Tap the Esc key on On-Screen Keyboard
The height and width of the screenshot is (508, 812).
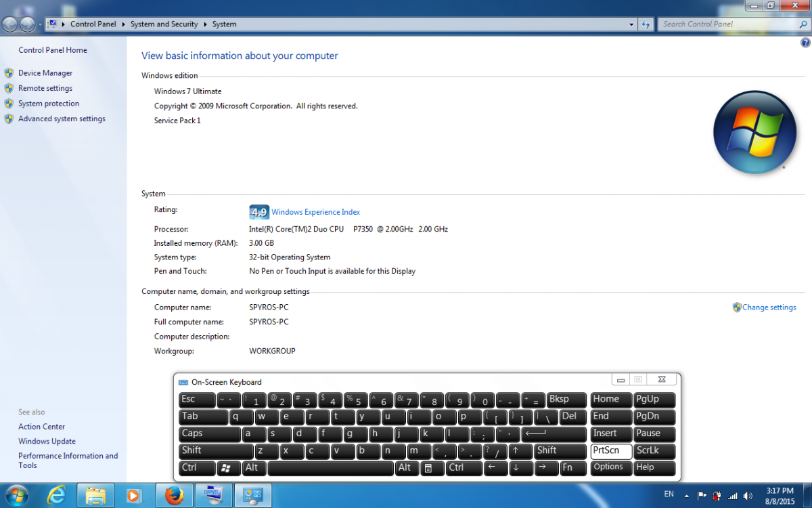tap(197, 400)
